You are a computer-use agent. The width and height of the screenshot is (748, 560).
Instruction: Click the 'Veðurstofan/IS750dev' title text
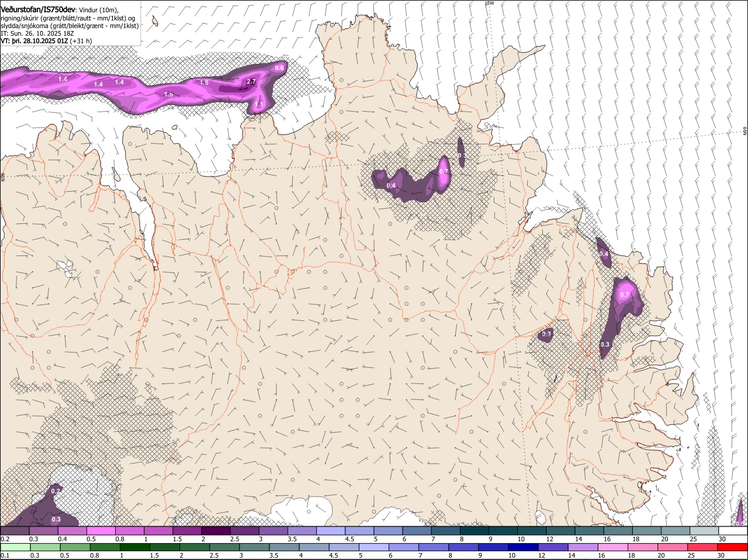[x=38, y=10]
